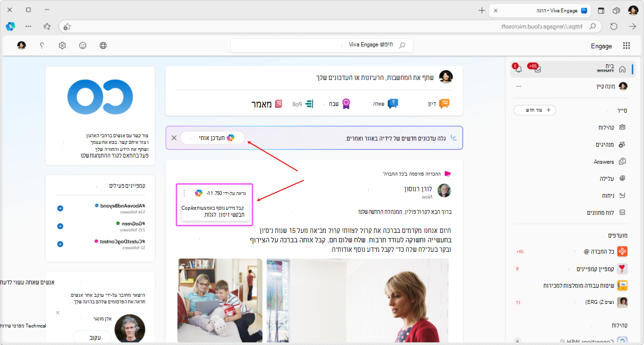Open the browser profile avatar
644x345 pixels.
click(633, 10)
